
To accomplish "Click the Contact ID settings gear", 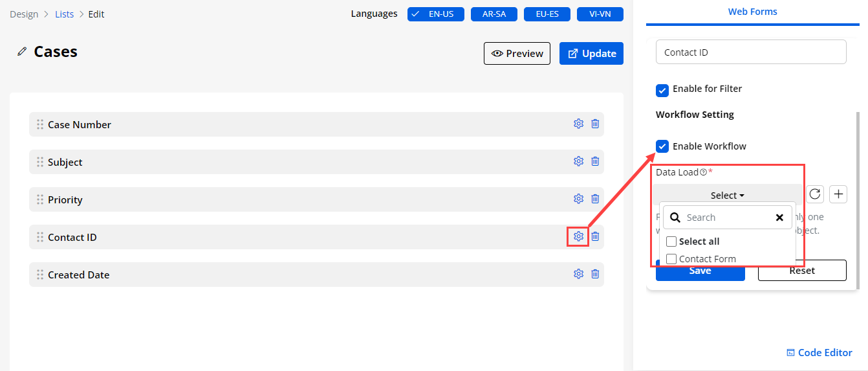I will tap(578, 237).
